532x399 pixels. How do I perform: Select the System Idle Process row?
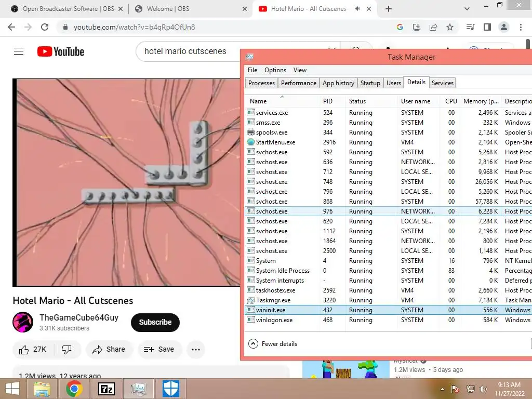tap(388, 270)
